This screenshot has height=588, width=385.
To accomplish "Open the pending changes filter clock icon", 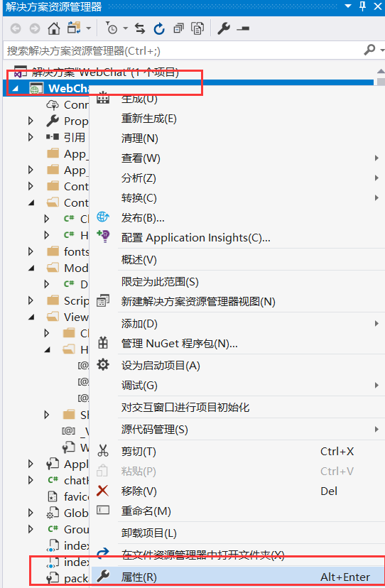I will pyautogui.click(x=112, y=28).
